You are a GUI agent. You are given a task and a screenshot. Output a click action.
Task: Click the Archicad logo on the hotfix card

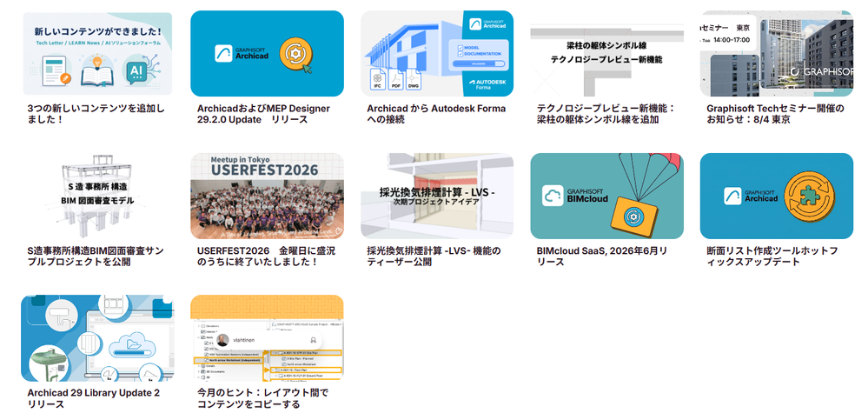pyautogui.click(x=751, y=196)
